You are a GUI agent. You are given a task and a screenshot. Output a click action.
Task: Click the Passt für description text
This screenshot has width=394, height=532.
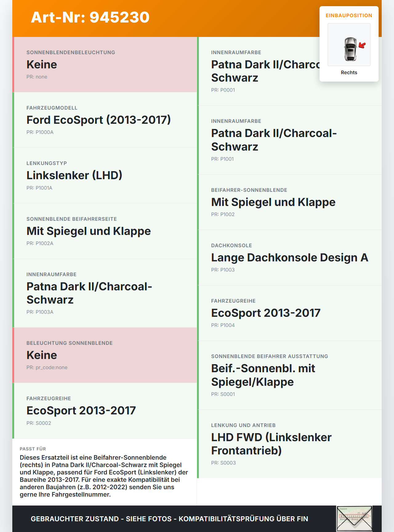(104, 476)
